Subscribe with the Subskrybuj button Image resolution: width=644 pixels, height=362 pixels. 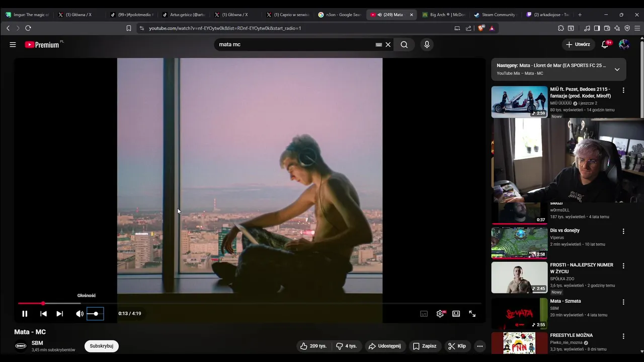pyautogui.click(x=102, y=346)
